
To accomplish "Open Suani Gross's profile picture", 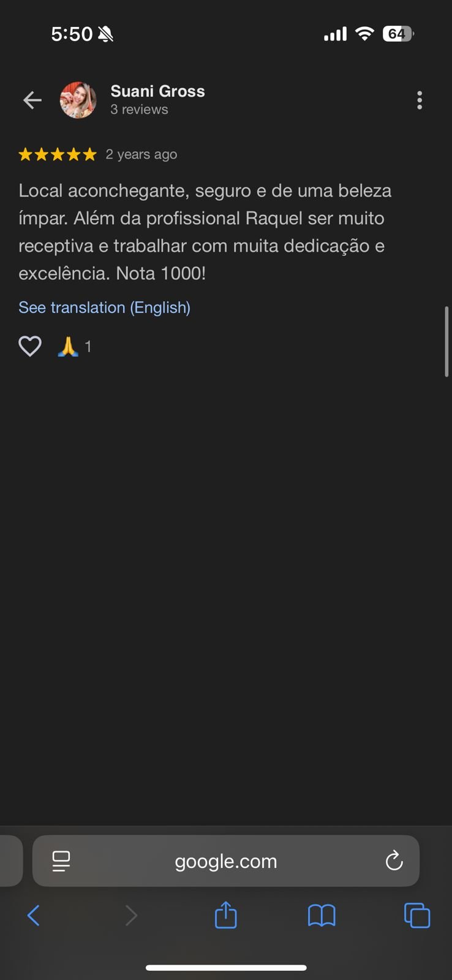I will click(78, 100).
